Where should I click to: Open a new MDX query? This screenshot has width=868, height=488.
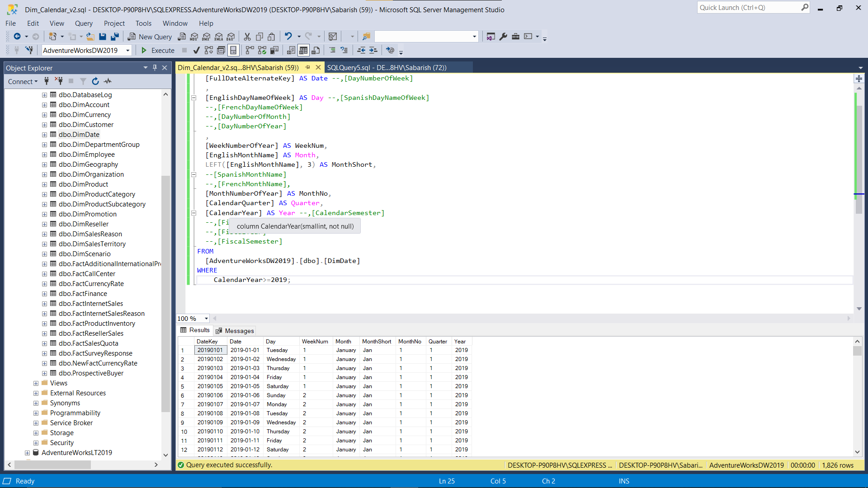[193, 37]
